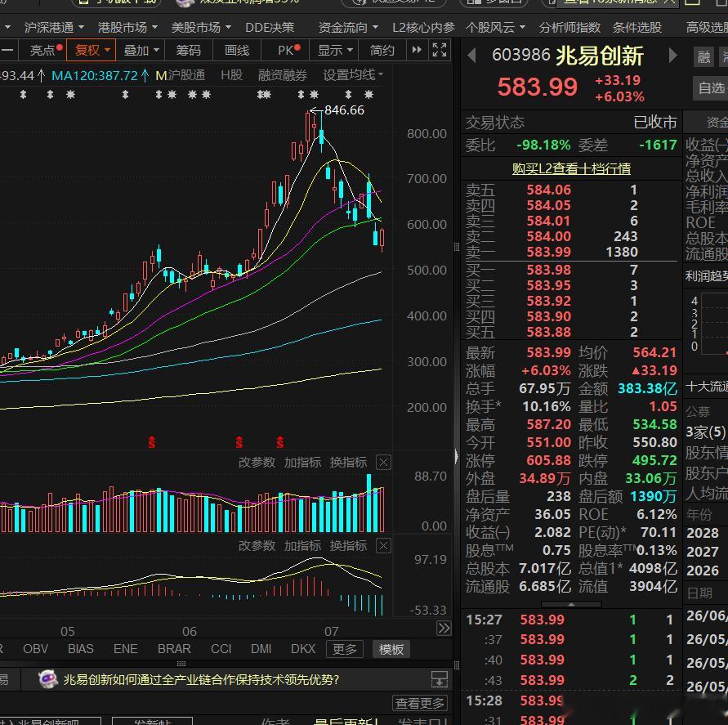Click the fullscreen expand chart icon
Viewport: 728px width, 725px height.
440,50
